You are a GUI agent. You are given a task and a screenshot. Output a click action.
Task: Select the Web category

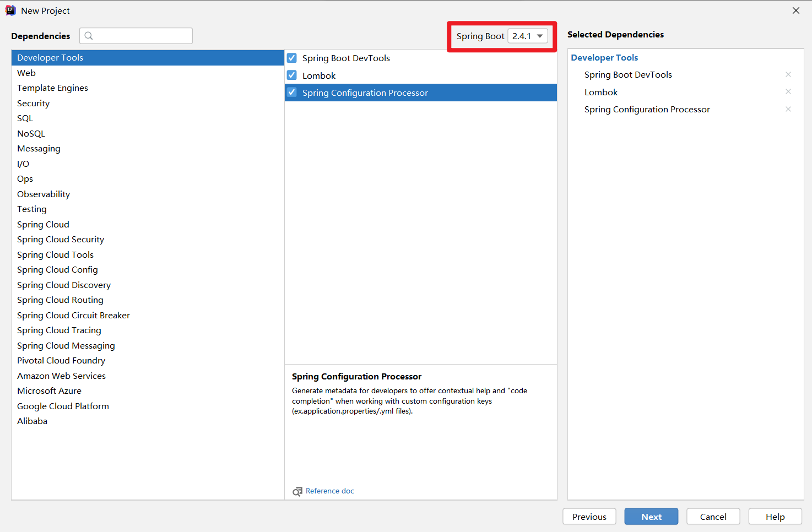click(148, 73)
